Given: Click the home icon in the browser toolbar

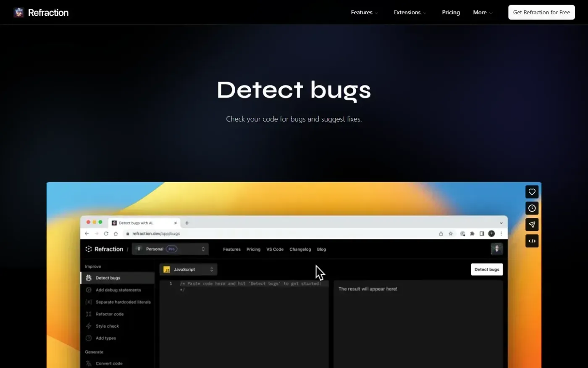Looking at the screenshot, I should (x=116, y=234).
